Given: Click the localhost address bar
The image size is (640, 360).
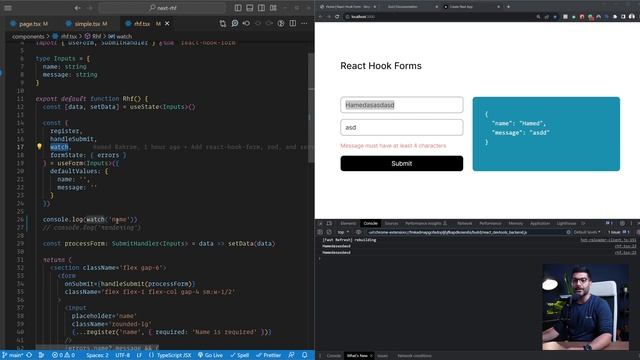Looking at the screenshot, I should point(439,17).
